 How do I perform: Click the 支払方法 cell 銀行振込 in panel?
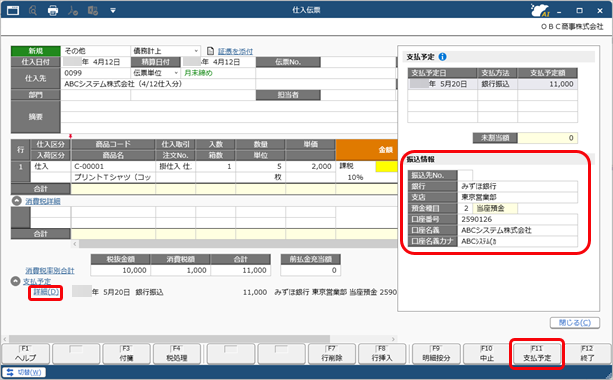click(497, 84)
